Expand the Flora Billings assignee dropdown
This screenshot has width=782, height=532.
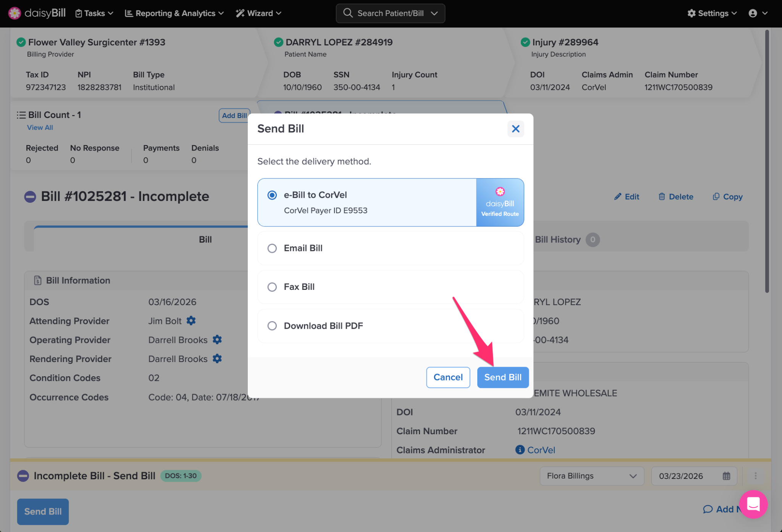pyautogui.click(x=591, y=476)
